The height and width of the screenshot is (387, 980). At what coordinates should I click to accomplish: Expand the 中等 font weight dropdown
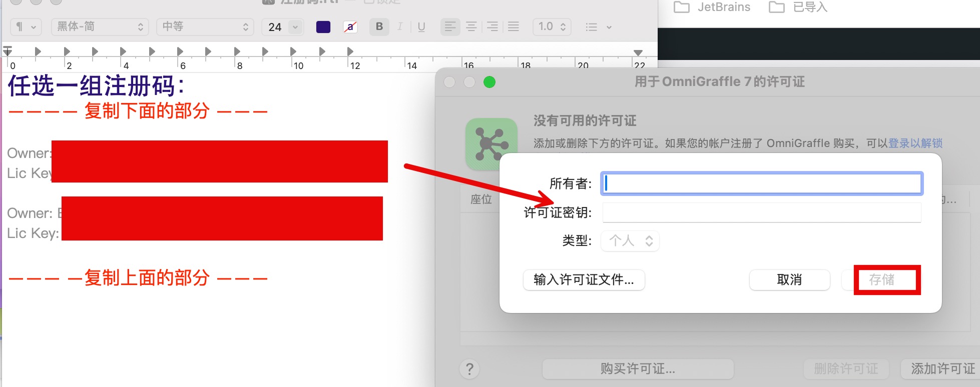tap(205, 27)
